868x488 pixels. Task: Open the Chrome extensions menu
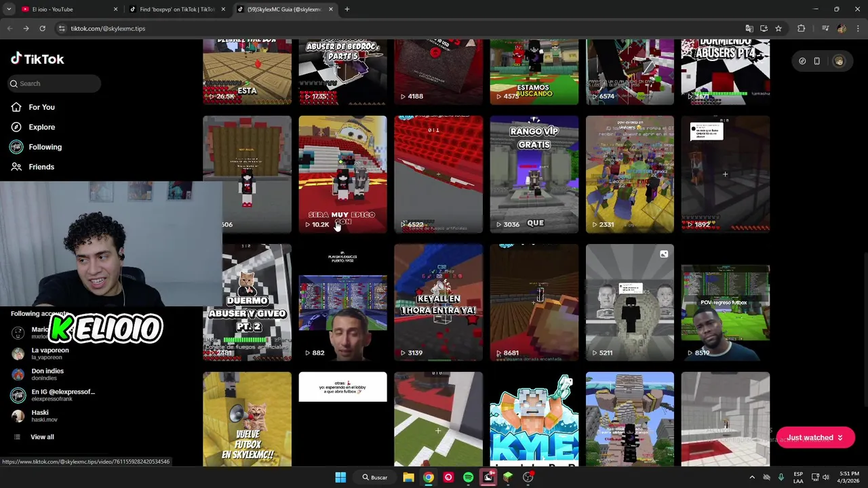click(x=802, y=28)
